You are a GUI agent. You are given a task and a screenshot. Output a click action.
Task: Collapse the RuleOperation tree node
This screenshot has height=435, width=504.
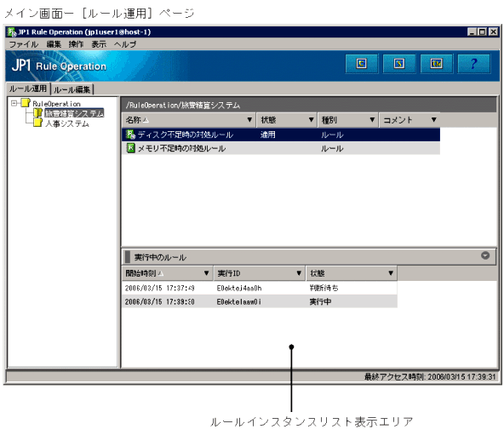pos(14,103)
